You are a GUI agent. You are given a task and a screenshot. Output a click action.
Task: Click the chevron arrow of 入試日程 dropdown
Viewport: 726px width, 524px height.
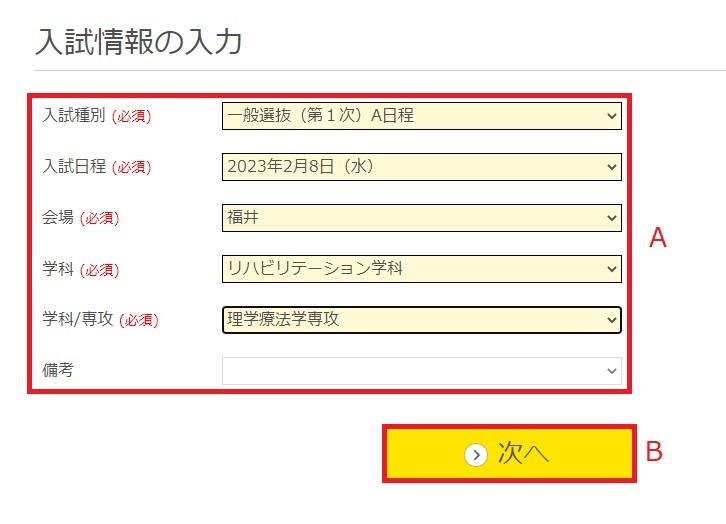(x=612, y=167)
